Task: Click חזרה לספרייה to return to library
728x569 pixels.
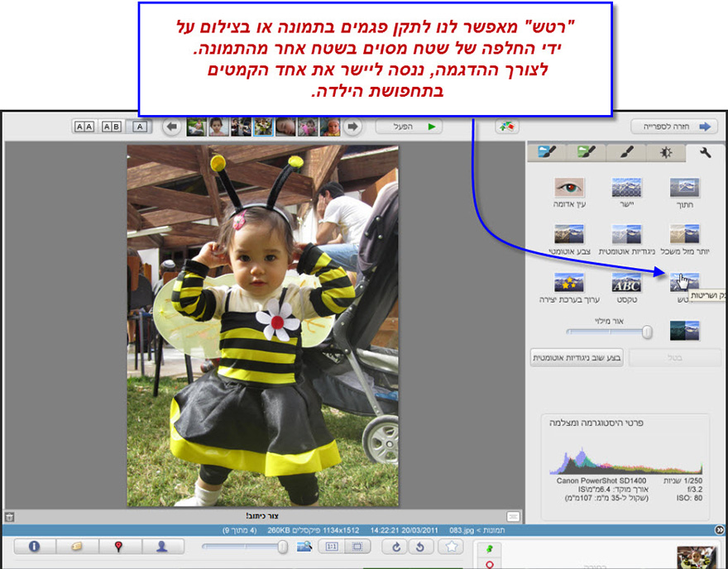Action: point(674,126)
